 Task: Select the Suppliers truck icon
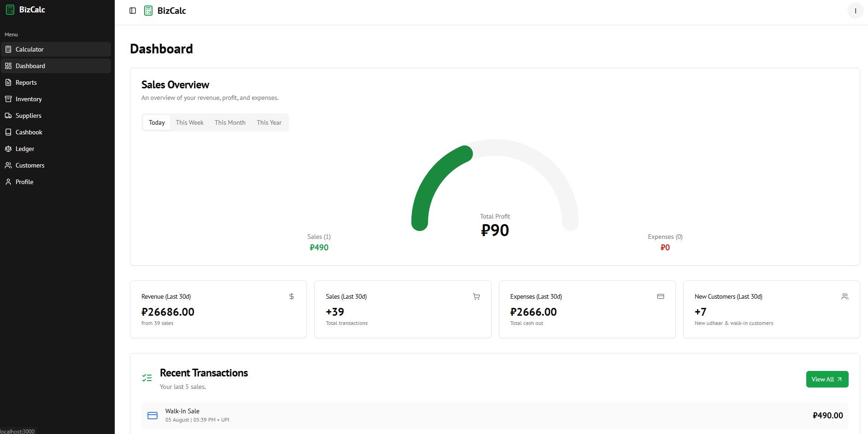(8, 116)
